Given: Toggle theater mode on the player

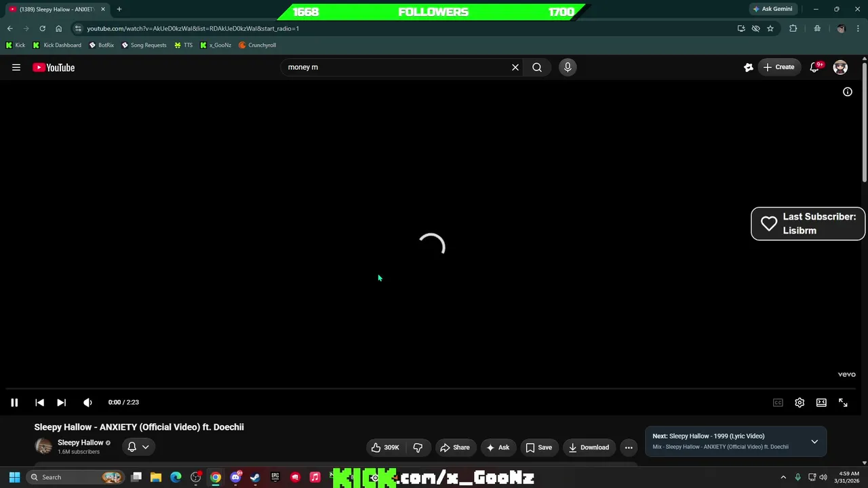Looking at the screenshot, I should pos(821,403).
